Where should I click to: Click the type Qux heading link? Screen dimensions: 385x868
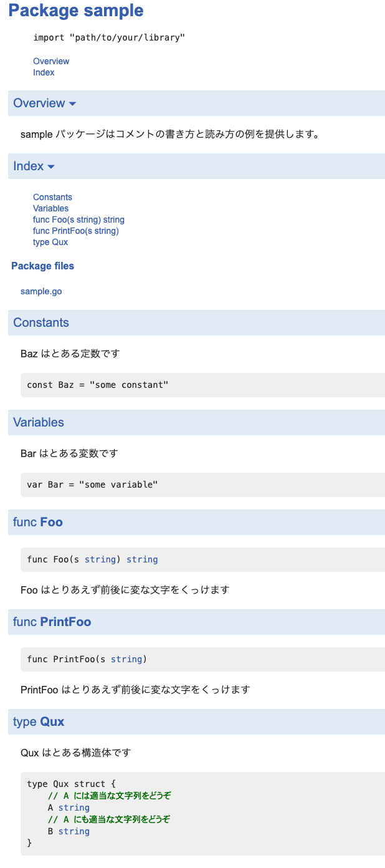52,721
